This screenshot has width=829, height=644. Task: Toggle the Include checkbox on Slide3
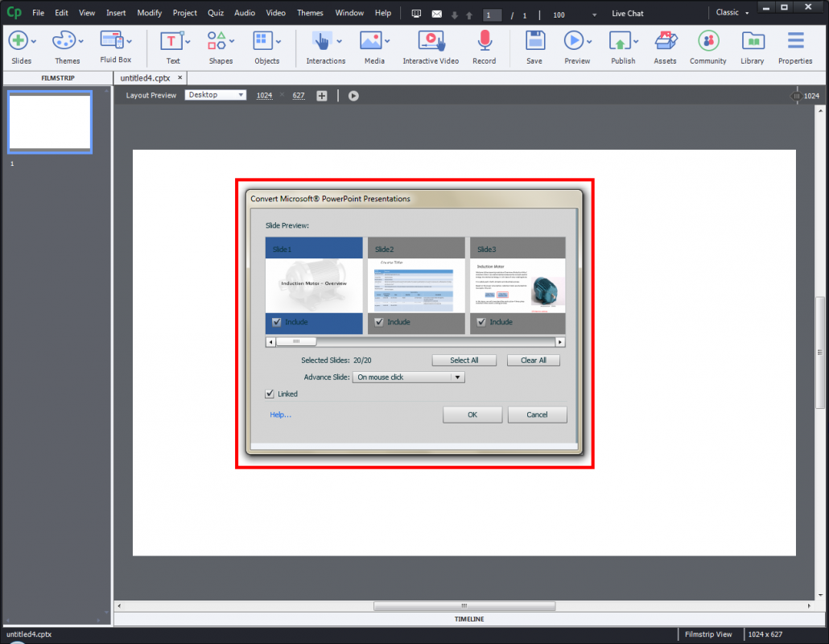coord(480,321)
